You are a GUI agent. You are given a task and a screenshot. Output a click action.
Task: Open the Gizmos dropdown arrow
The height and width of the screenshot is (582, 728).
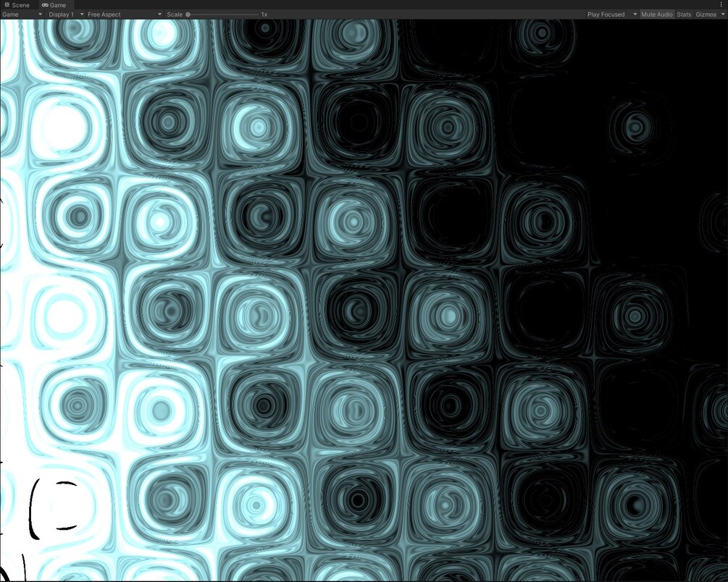(722, 14)
